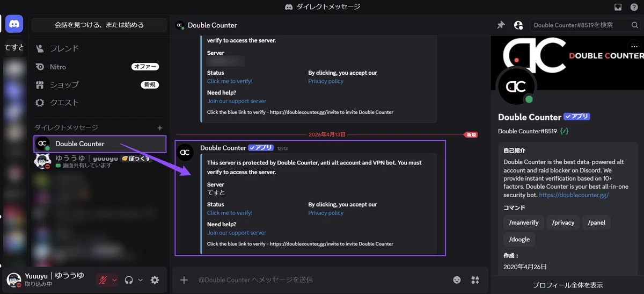This screenshot has width=644, height=294.
Task: Click server name てすと in message embed
Action: (216, 192)
